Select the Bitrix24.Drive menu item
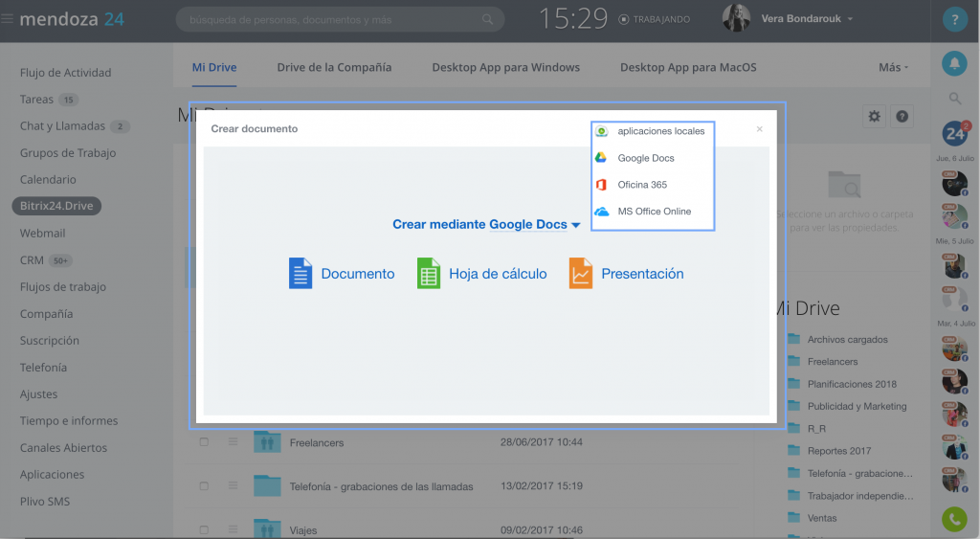Viewport: 980px width, 539px height. (56, 206)
